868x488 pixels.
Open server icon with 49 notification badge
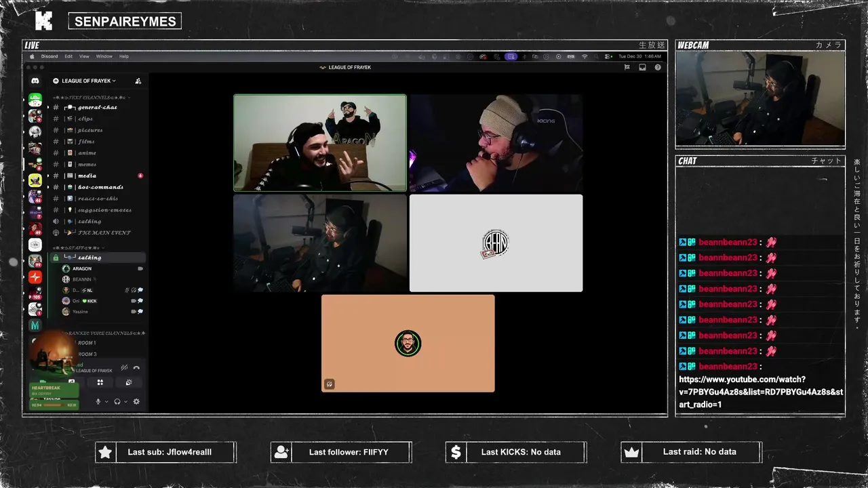click(x=35, y=228)
